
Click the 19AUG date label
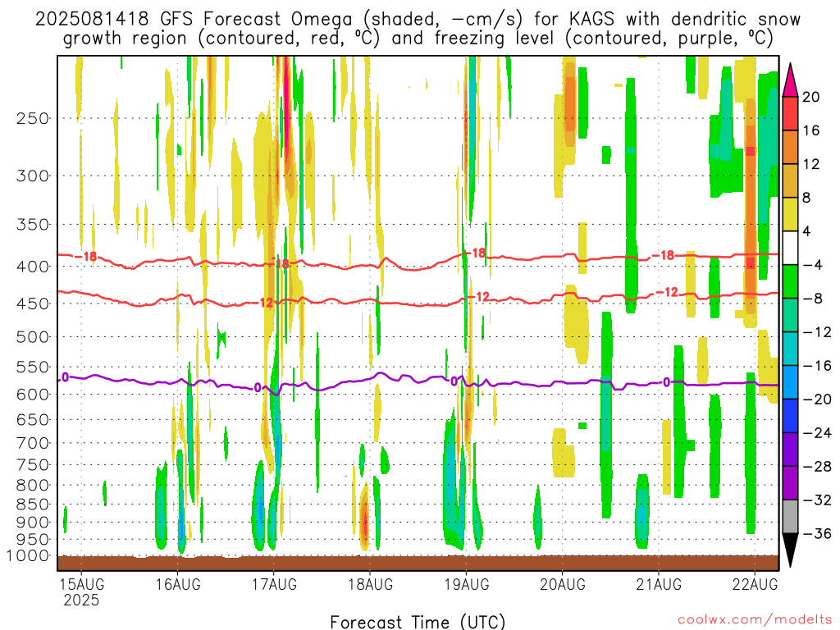(x=467, y=584)
